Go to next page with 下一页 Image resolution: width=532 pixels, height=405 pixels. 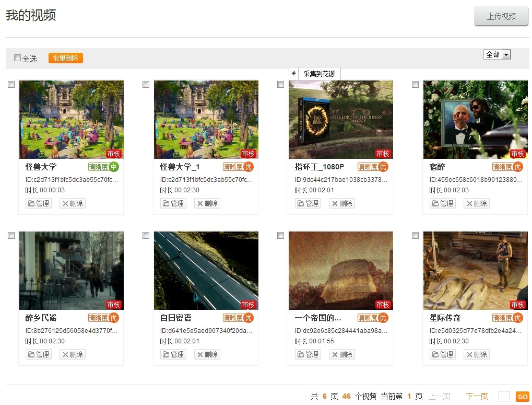tap(477, 396)
